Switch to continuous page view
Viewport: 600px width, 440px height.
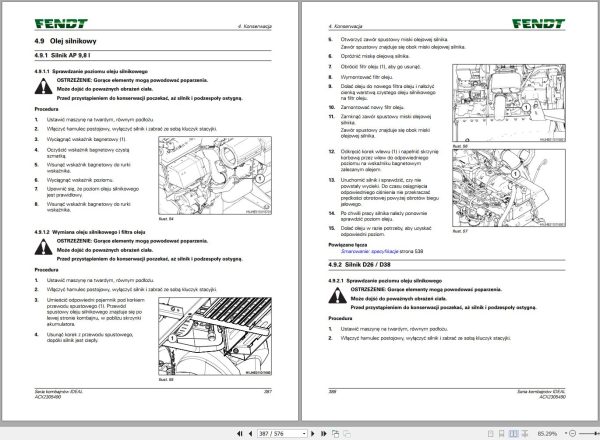pos(501,433)
